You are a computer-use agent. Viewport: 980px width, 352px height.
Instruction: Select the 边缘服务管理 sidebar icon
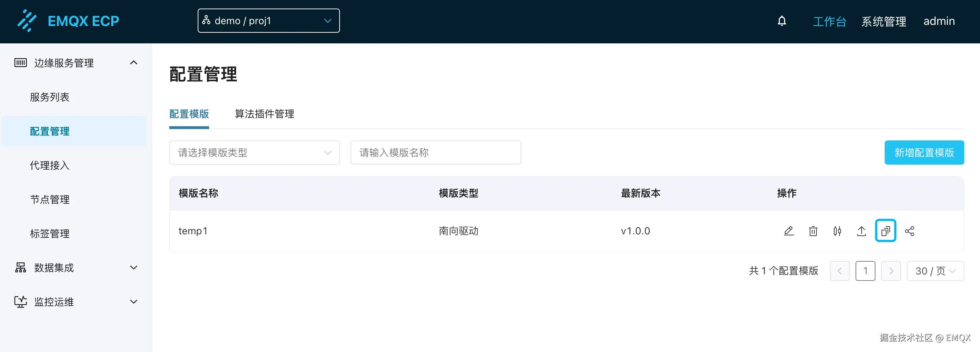tap(20, 63)
